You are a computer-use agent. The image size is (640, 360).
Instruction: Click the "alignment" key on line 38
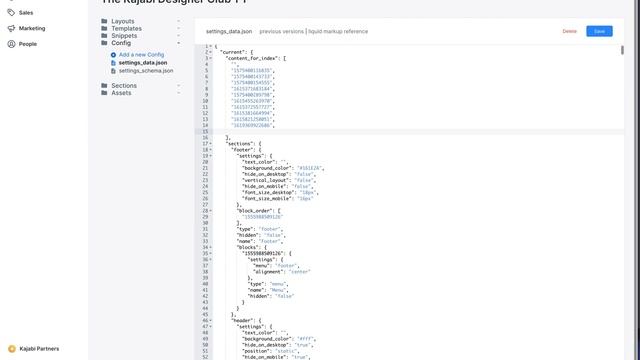point(268,272)
